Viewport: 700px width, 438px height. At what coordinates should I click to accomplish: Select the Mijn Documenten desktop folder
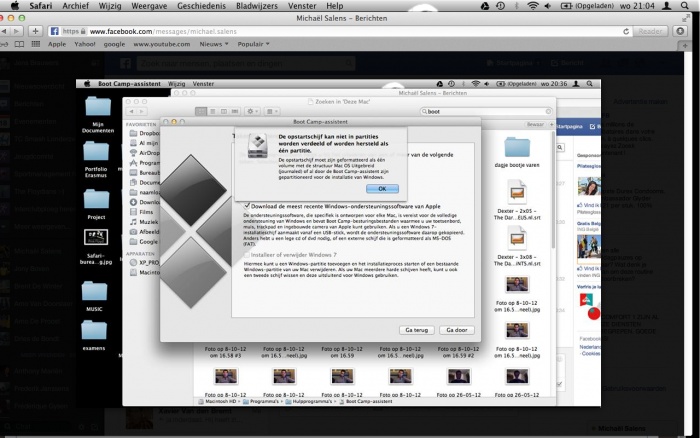pos(98,114)
